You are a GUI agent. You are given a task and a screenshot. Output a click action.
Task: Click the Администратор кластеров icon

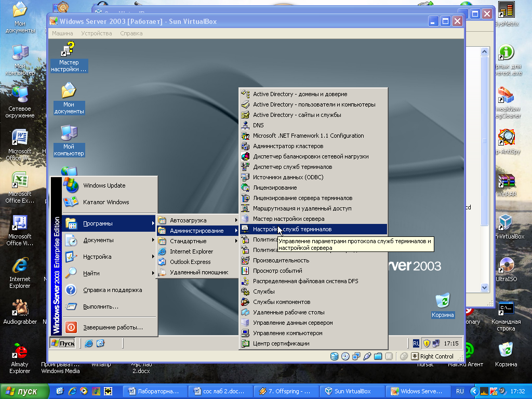[245, 146]
